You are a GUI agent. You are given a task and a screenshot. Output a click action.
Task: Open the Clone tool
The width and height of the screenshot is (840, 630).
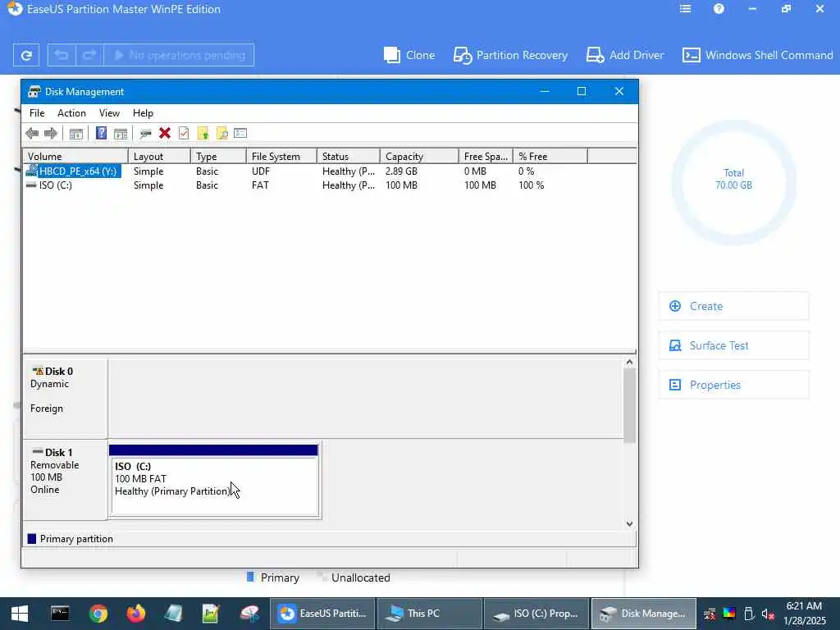coord(409,55)
